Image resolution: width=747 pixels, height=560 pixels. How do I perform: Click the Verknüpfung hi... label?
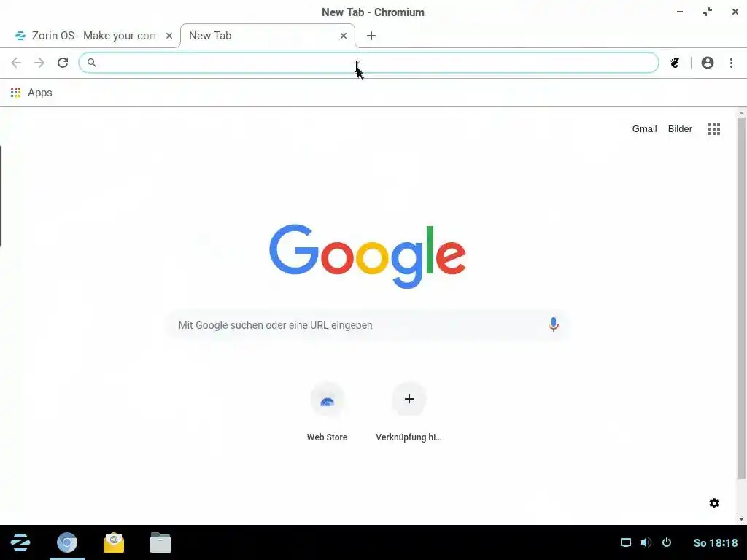tap(409, 437)
